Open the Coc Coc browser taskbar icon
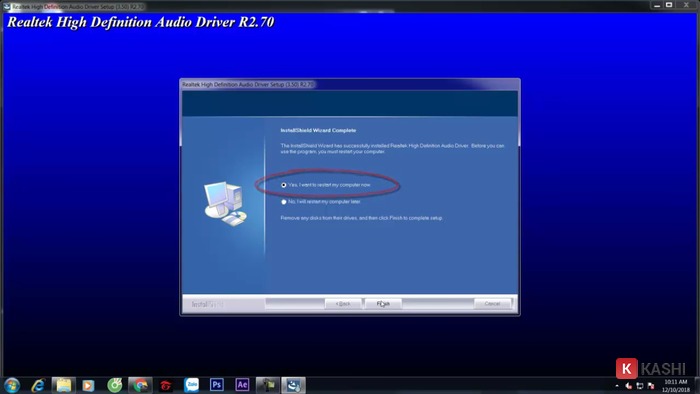 click(x=115, y=385)
